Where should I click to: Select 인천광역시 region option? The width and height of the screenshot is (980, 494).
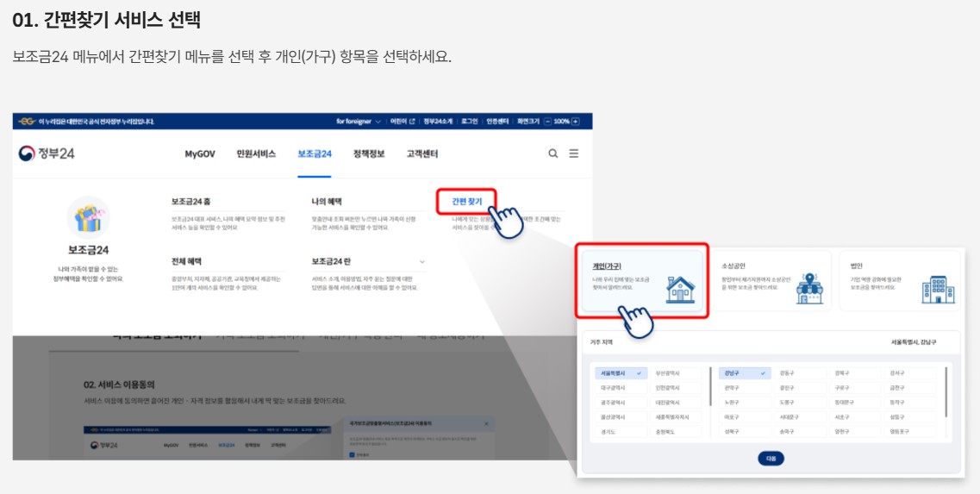675,388
